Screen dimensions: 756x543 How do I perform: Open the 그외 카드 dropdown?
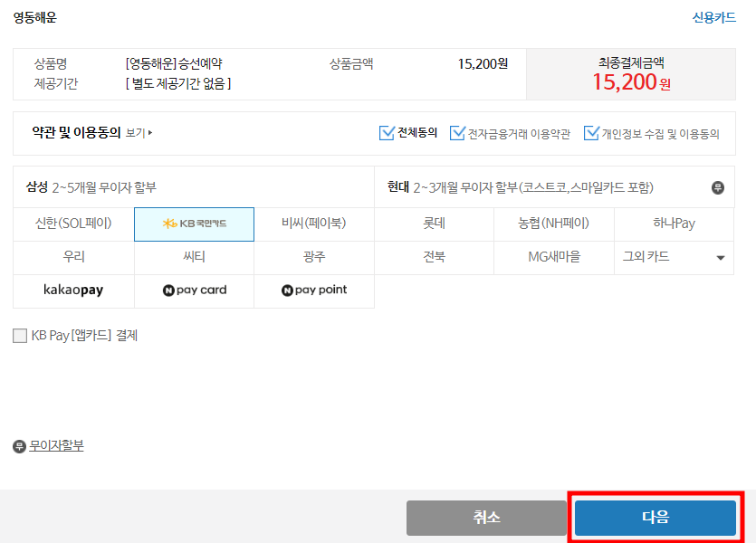coord(674,257)
